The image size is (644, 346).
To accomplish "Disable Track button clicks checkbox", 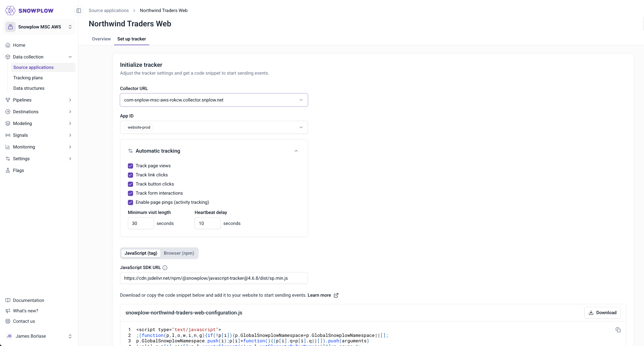I will tap(130, 184).
